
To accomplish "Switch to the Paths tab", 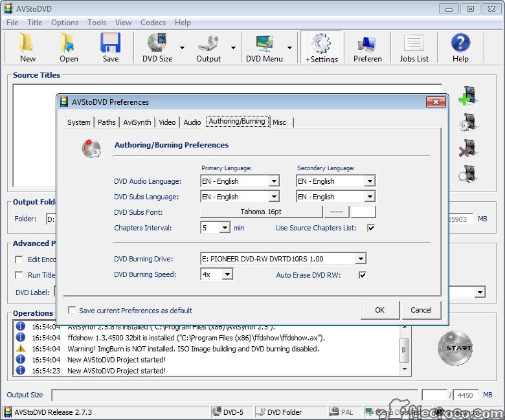I will click(x=107, y=122).
